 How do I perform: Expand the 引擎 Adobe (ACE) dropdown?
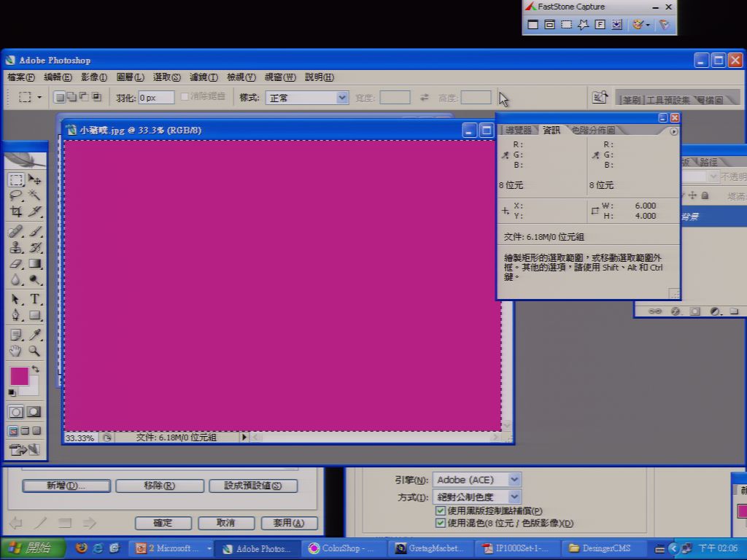coord(477,480)
